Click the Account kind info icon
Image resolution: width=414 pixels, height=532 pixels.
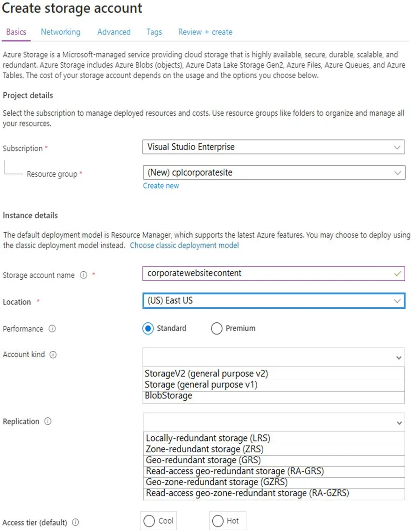click(x=53, y=355)
